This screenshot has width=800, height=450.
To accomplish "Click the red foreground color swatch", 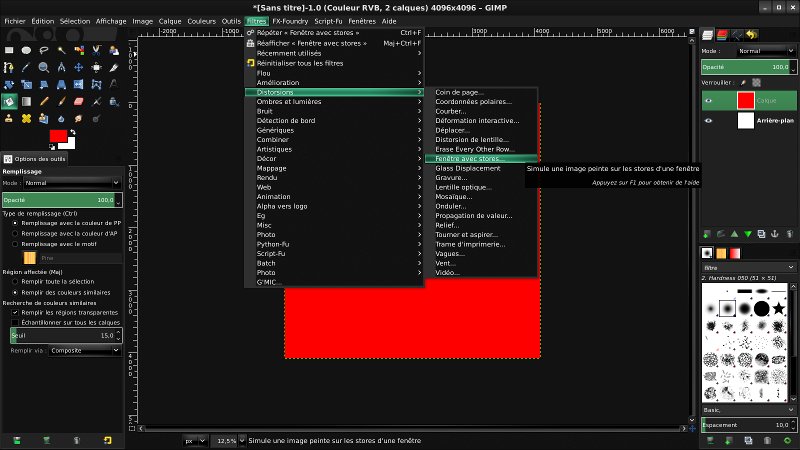I will 58,136.
